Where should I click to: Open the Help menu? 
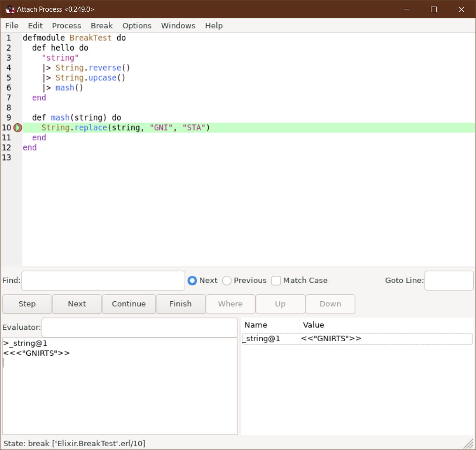coord(214,25)
